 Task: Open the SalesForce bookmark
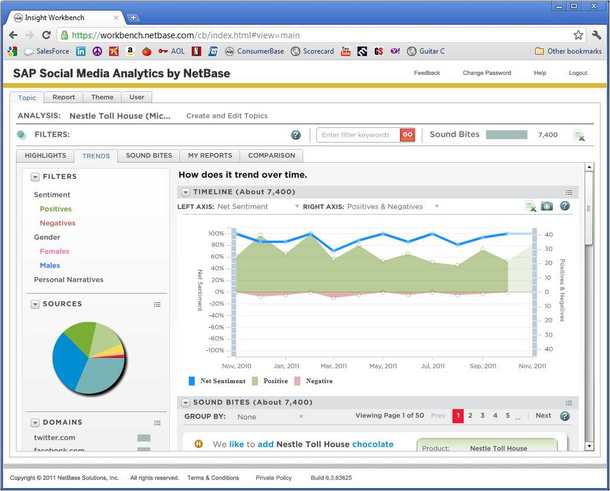[x=47, y=51]
